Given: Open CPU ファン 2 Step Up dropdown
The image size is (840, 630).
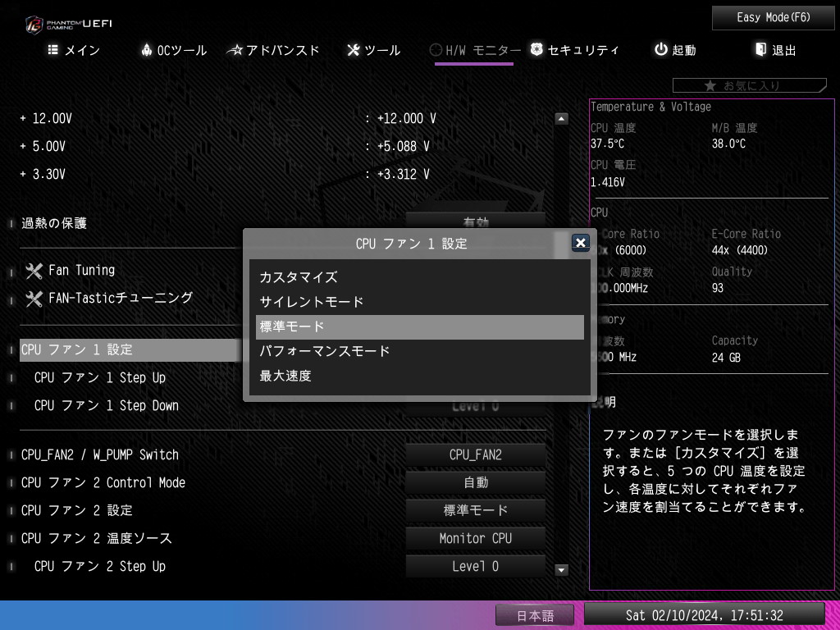Looking at the screenshot, I should [476, 566].
